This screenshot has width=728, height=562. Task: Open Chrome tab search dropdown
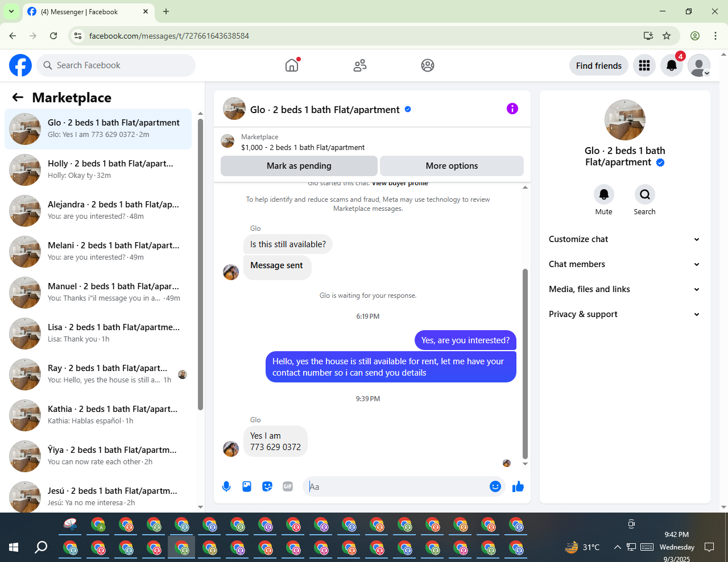(x=11, y=11)
